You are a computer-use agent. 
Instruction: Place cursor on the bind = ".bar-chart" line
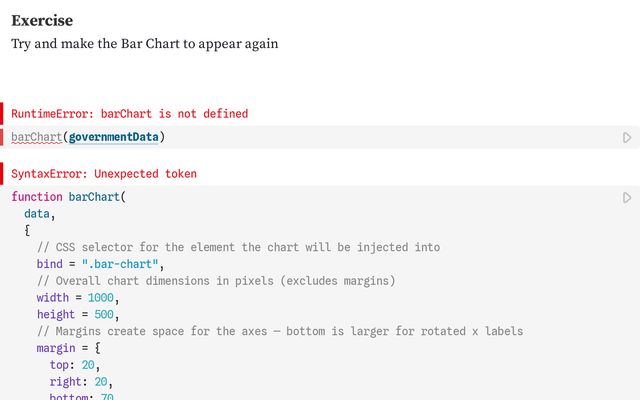[92, 264]
